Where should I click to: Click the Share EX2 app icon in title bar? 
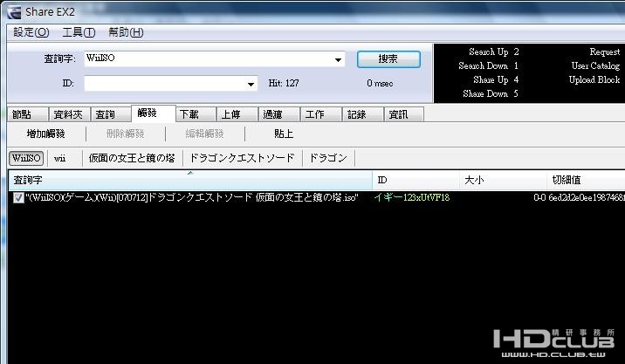(14, 12)
